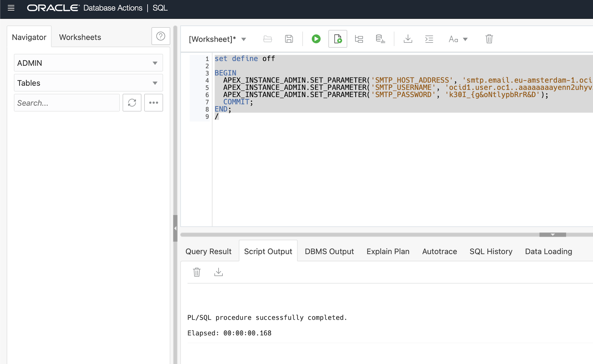
Task: Click the Format code icon
Action: point(429,39)
